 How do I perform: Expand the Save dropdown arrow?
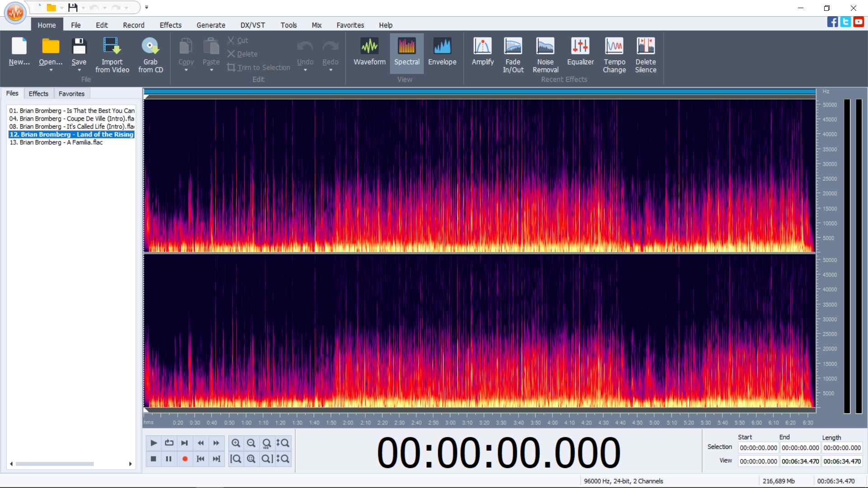pos(79,70)
